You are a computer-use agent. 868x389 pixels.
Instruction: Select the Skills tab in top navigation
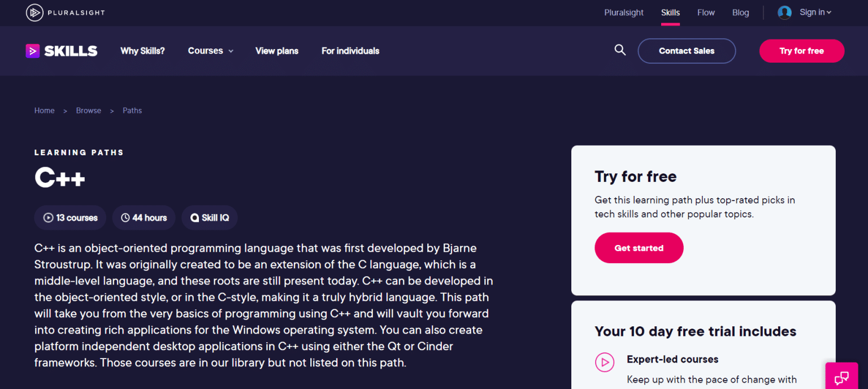coord(670,12)
